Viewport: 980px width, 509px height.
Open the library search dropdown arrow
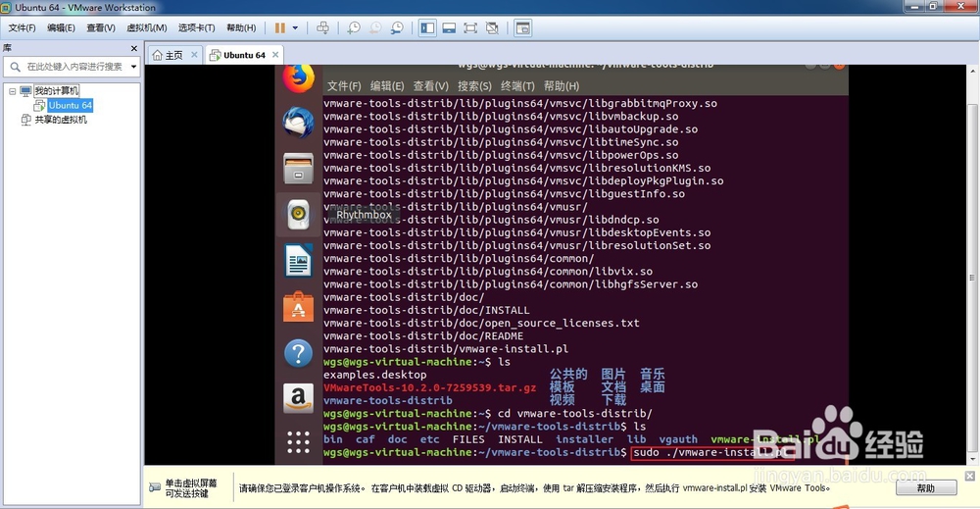pyautogui.click(x=133, y=67)
